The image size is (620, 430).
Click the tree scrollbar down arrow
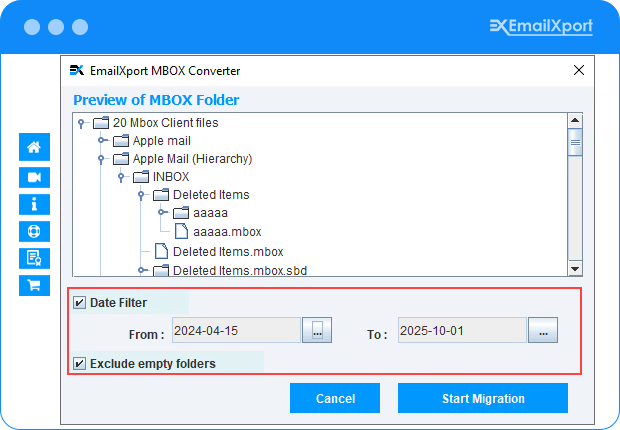pyautogui.click(x=575, y=268)
